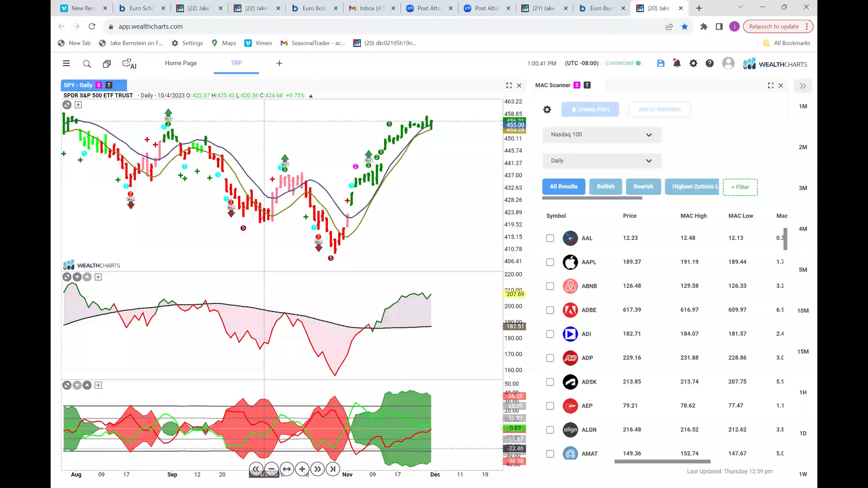868x488 pixels.
Task: Open the symbol search magnifier
Action: [x=87, y=64]
